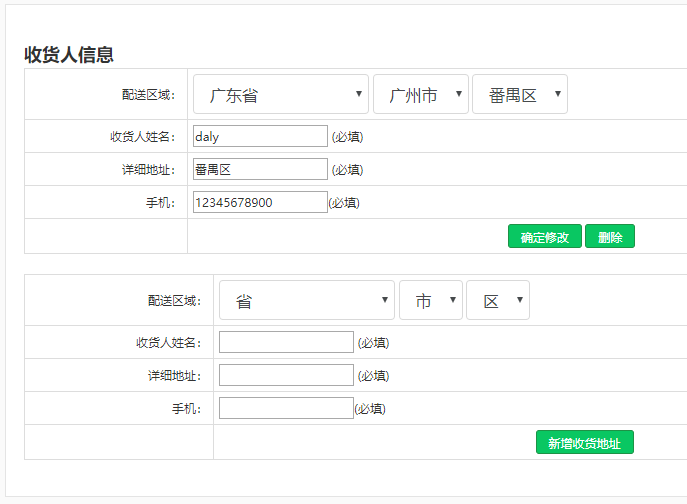
Task: Open the 番禺区 district dropdown
Action: (520, 95)
